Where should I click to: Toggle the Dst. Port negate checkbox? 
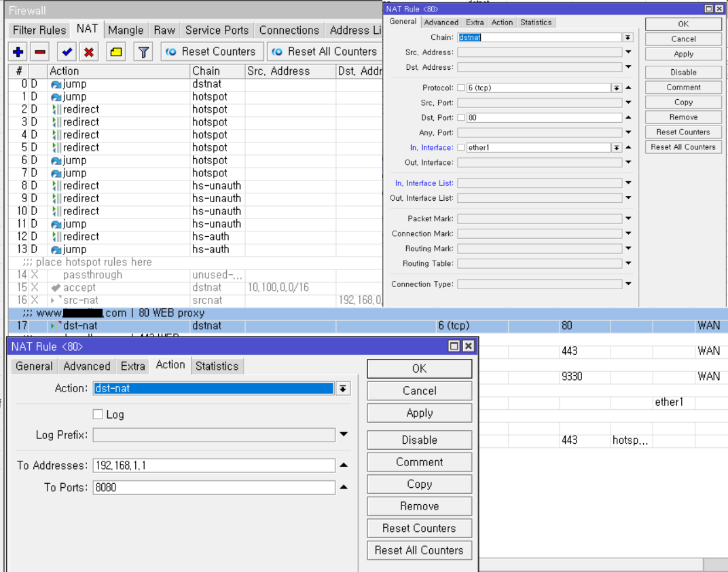[461, 117]
